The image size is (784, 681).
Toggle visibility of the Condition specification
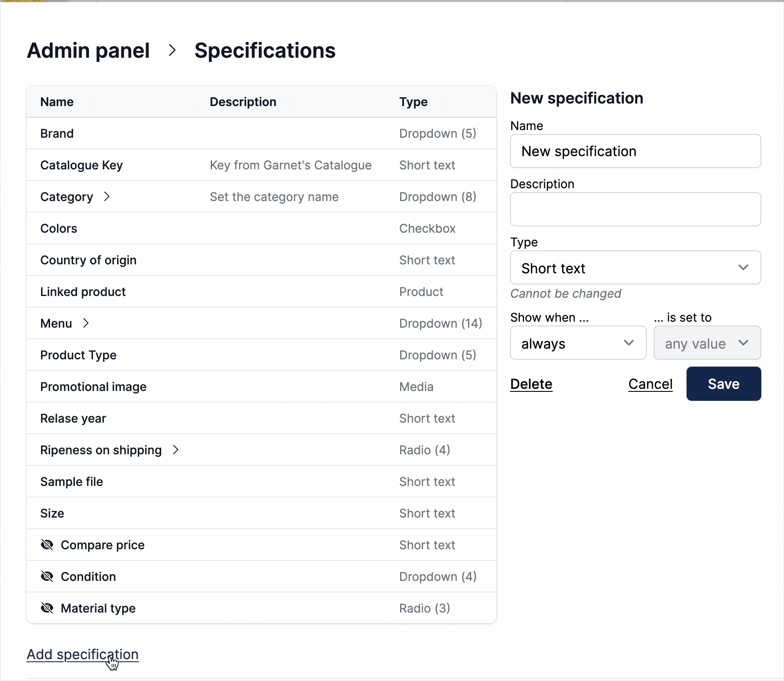click(x=47, y=576)
